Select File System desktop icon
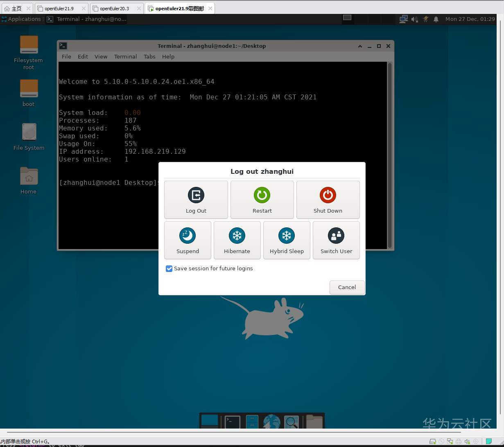This screenshot has width=504, height=447. pos(29,137)
